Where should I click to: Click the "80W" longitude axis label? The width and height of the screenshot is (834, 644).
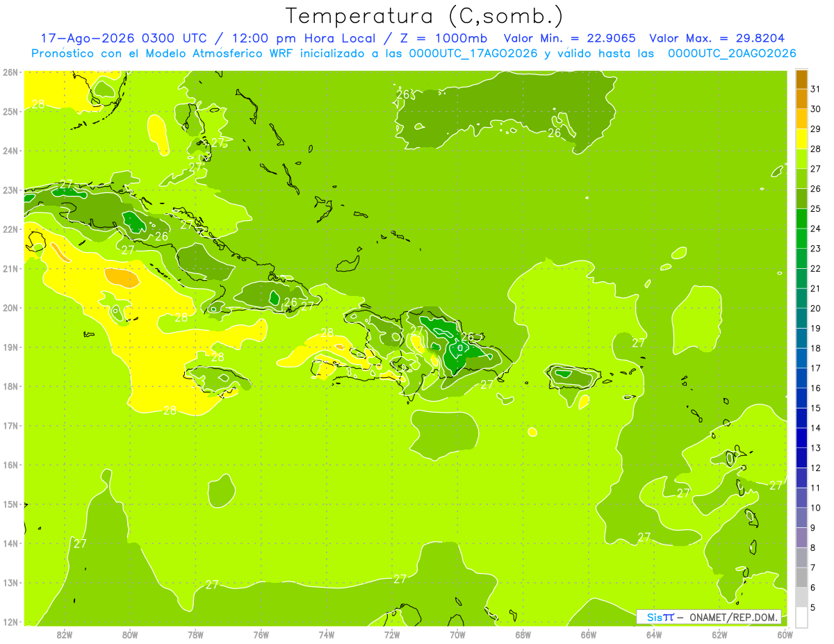coord(130,634)
